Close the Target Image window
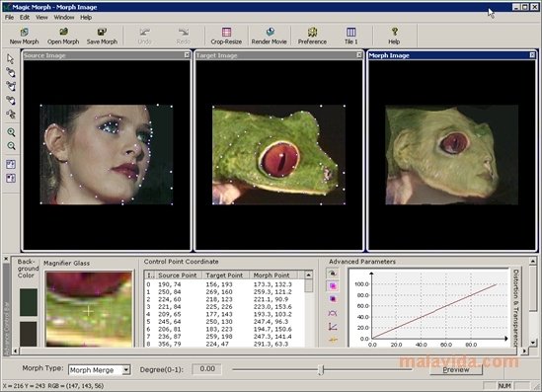The height and width of the screenshot is (392, 542). tap(359, 55)
